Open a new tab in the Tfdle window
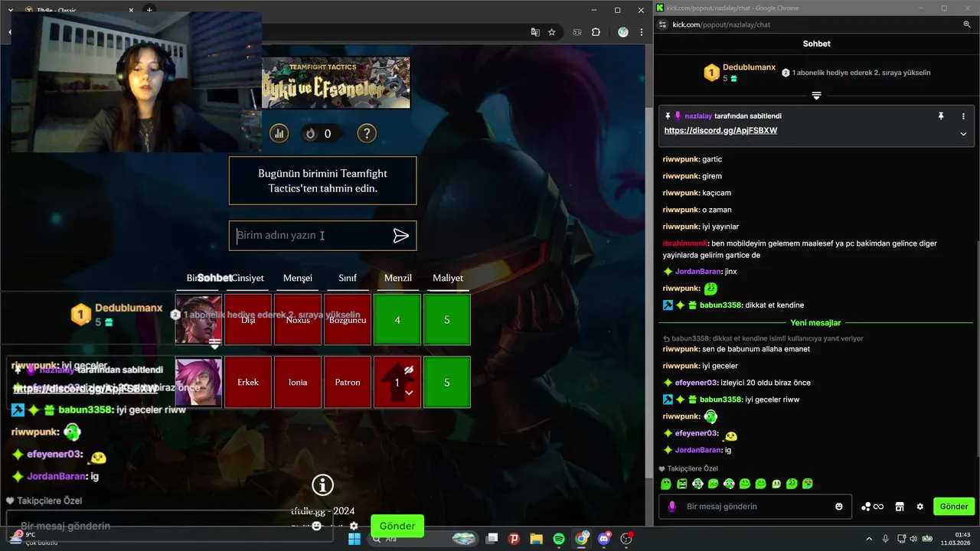This screenshot has width=980, height=551. pos(149,10)
